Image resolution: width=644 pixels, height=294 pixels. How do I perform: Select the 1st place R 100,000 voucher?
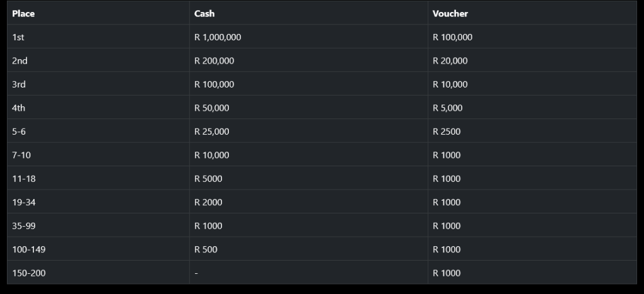click(x=452, y=37)
